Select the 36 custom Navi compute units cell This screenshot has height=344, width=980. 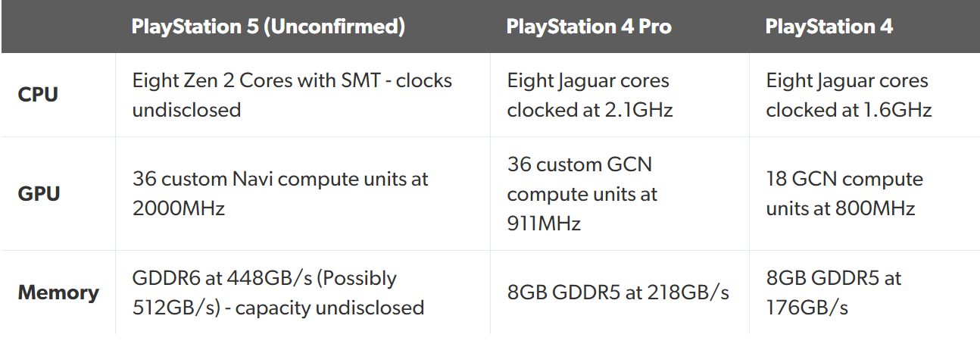point(280,194)
